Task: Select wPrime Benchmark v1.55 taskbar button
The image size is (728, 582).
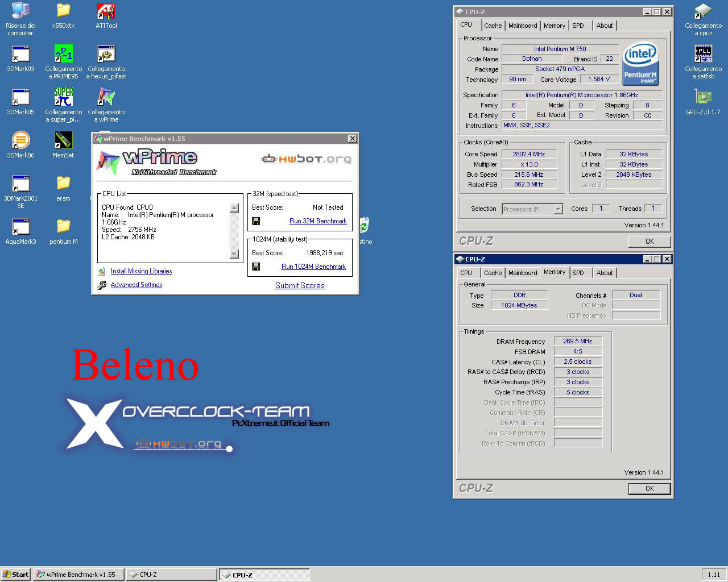Action: click(78, 575)
